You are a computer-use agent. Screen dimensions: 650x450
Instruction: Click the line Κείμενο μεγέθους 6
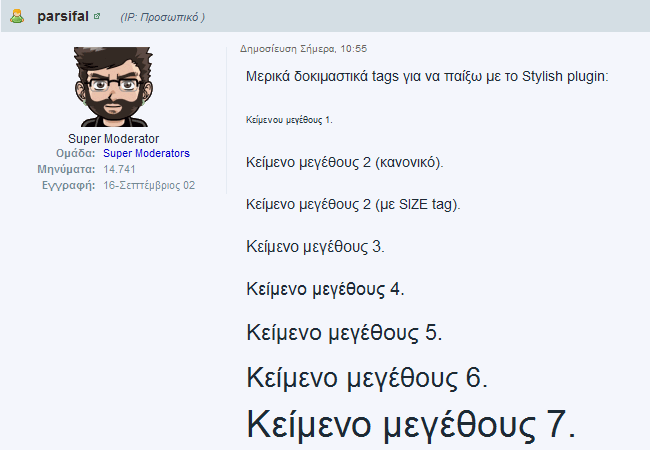(x=367, y=377)
